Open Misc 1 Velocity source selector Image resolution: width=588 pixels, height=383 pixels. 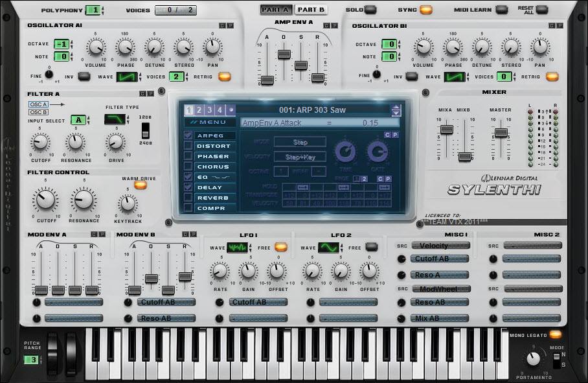tap(440, 246)
